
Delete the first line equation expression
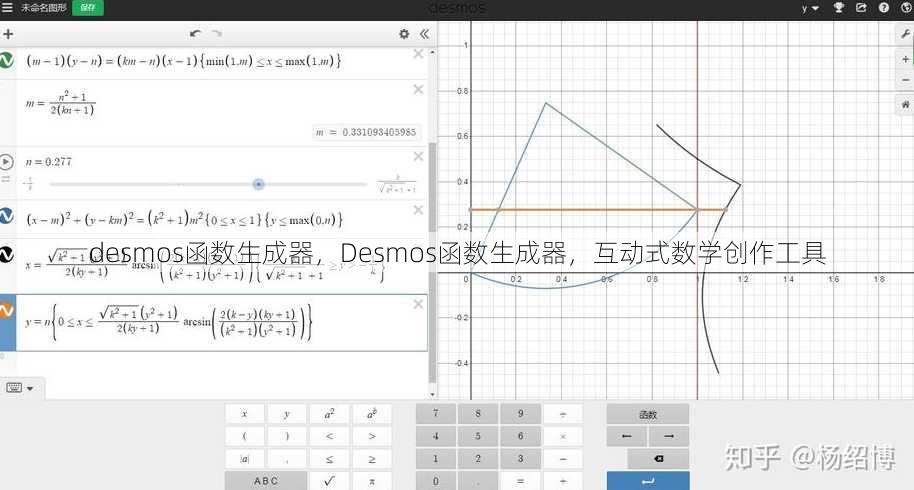418,54
